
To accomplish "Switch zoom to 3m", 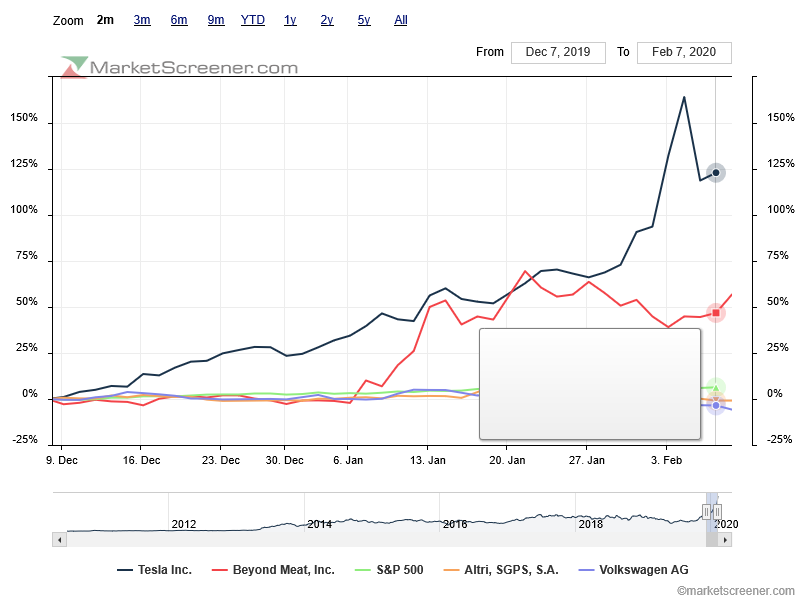I will click(x=142, y=20).
